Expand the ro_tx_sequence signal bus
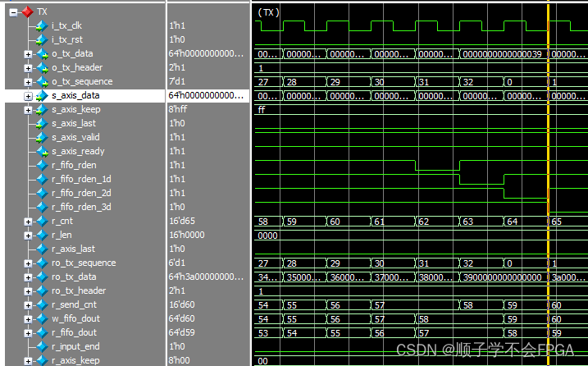Viewport: 588px width, 366px height. [x=28, y=263]
